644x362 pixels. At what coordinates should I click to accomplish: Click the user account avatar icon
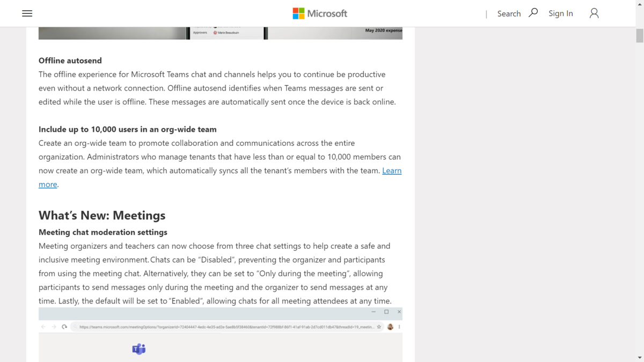594,13
